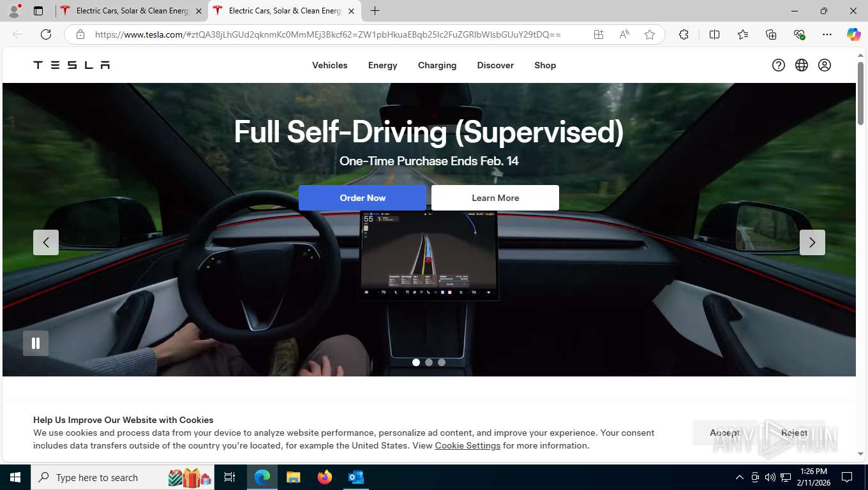
Task: Open Copilot sidebar
Action: [x=853, y=34]
